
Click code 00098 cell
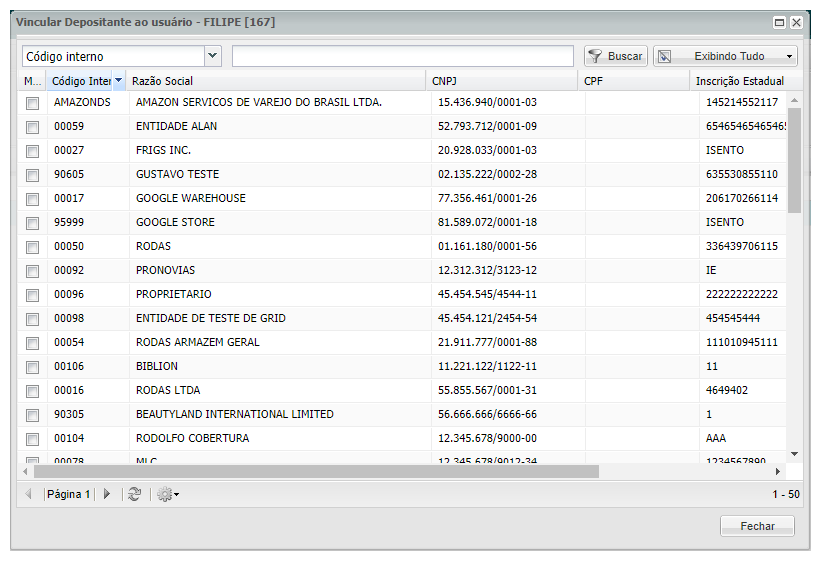(x=69, y=318)
